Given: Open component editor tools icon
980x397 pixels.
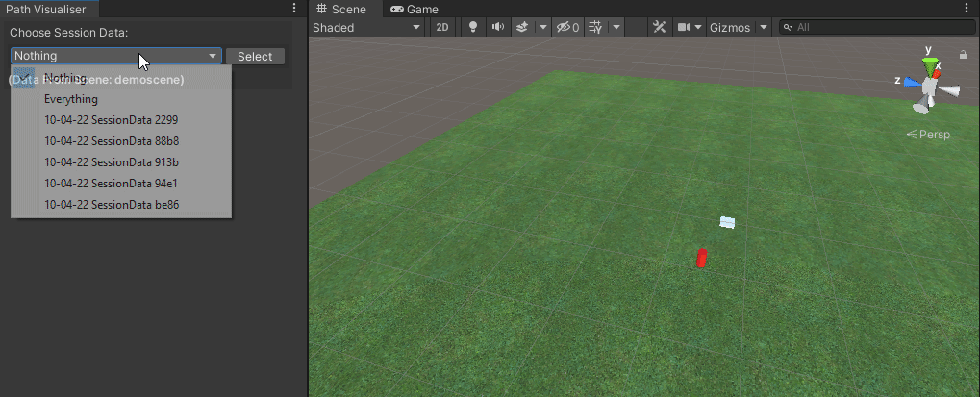Looking at the screenshot, I should click(659, 28).
